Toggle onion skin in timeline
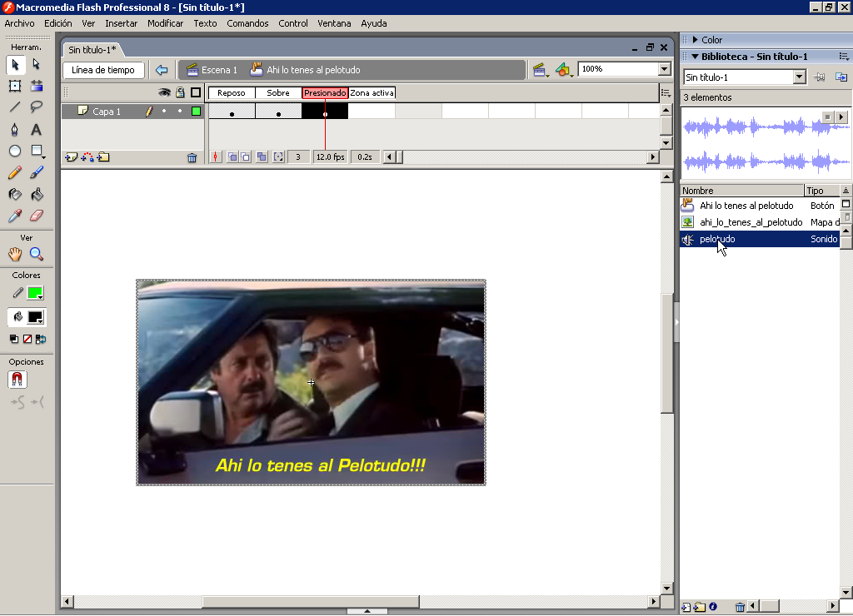This screenshot has height=616, width=853. 232,157
